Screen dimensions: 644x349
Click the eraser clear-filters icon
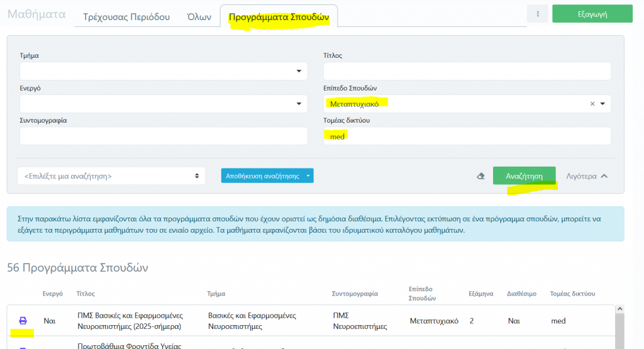point(481,176)
